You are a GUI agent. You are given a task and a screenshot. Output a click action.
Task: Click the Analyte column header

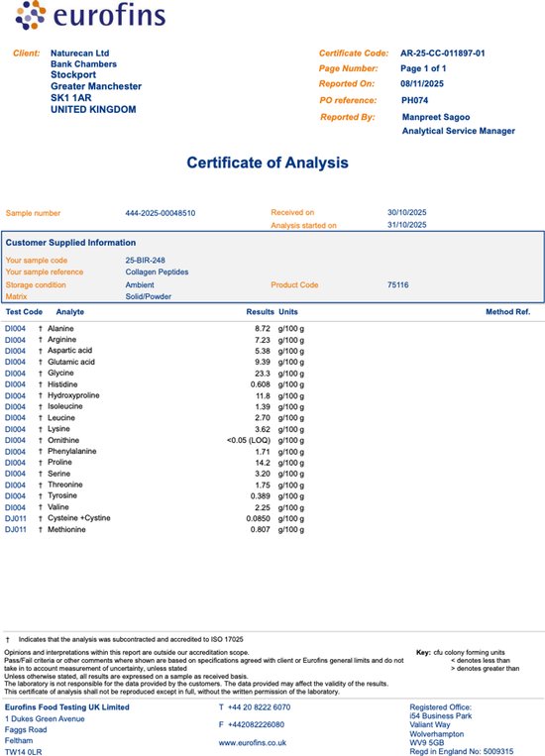(70, 312)
